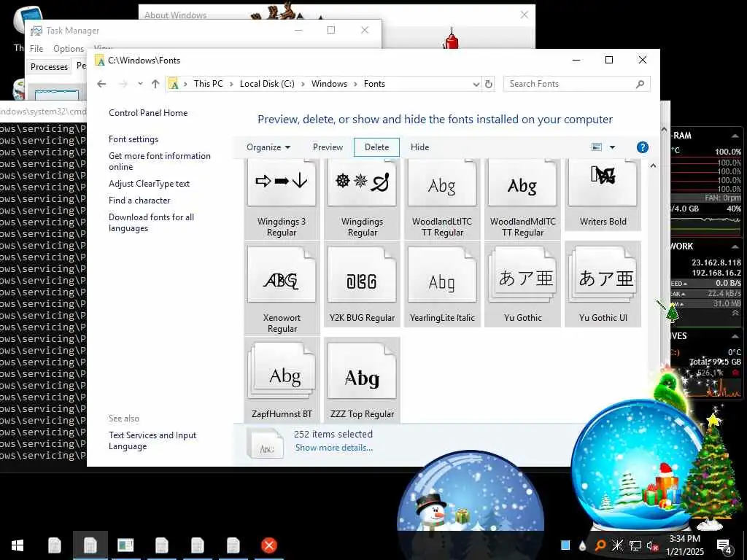
Task: Open the network tray icon
Action: 635,545
